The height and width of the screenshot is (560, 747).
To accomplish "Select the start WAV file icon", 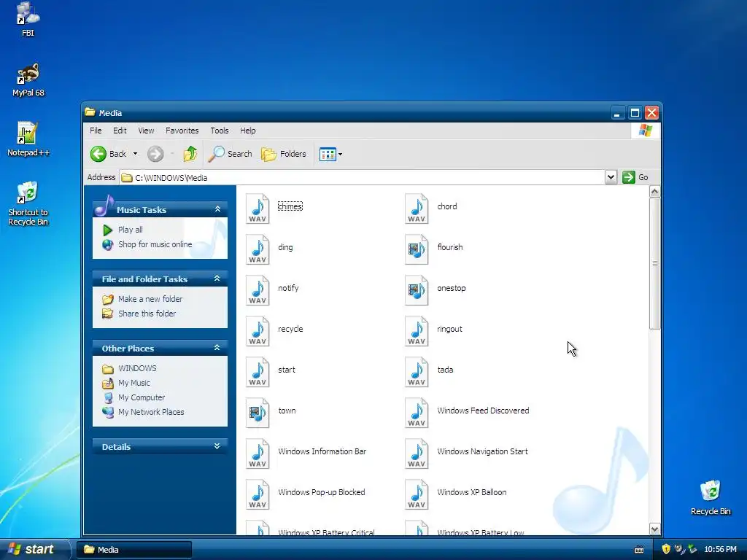I will (258, 372).
